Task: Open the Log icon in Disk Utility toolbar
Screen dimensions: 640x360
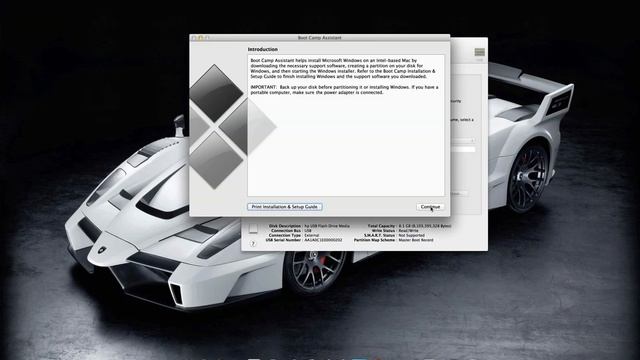Action: (480, 52)
